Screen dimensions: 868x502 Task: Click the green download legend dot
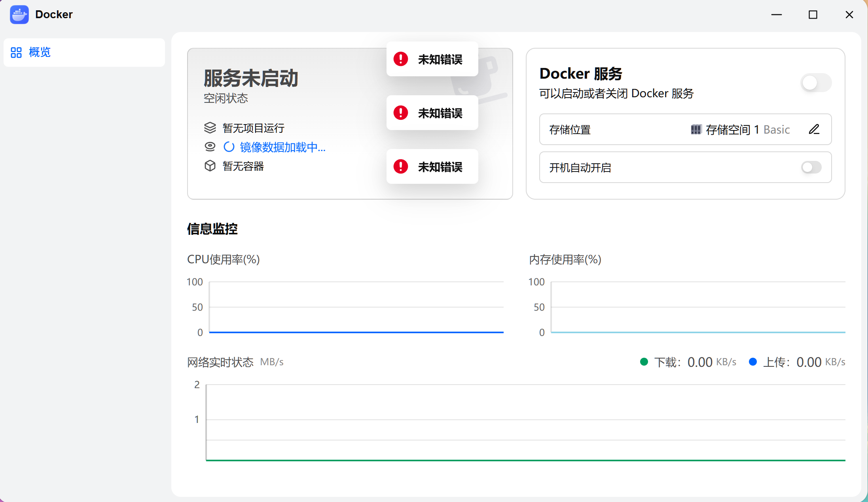click(644, 362)
